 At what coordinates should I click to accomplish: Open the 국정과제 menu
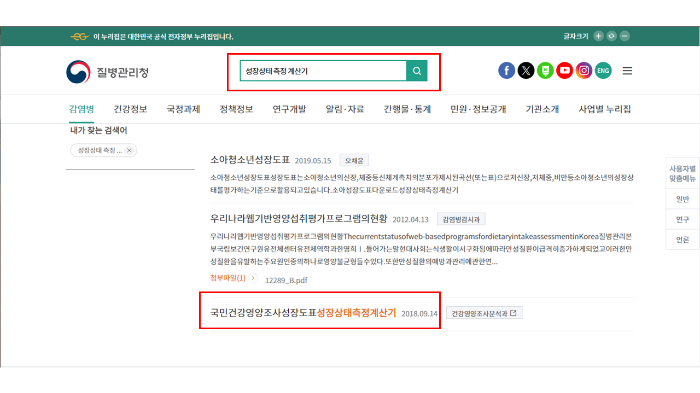pyautogui.click(x=183, y=109)
